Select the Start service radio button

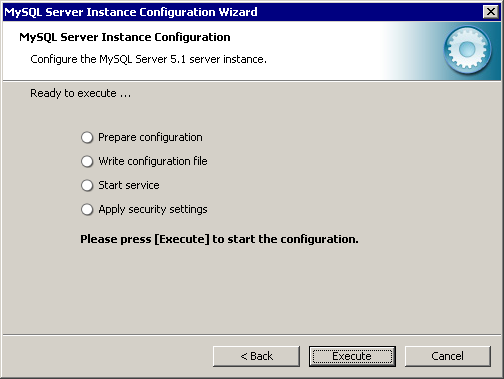87,185
